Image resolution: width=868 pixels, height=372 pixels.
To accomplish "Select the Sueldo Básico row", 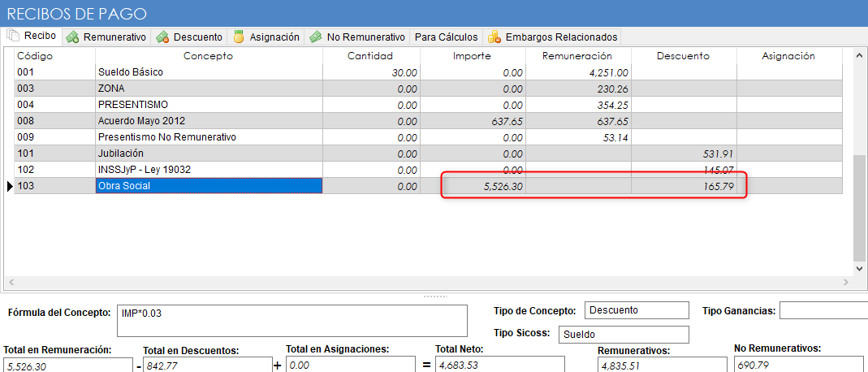I will (208, 72).
